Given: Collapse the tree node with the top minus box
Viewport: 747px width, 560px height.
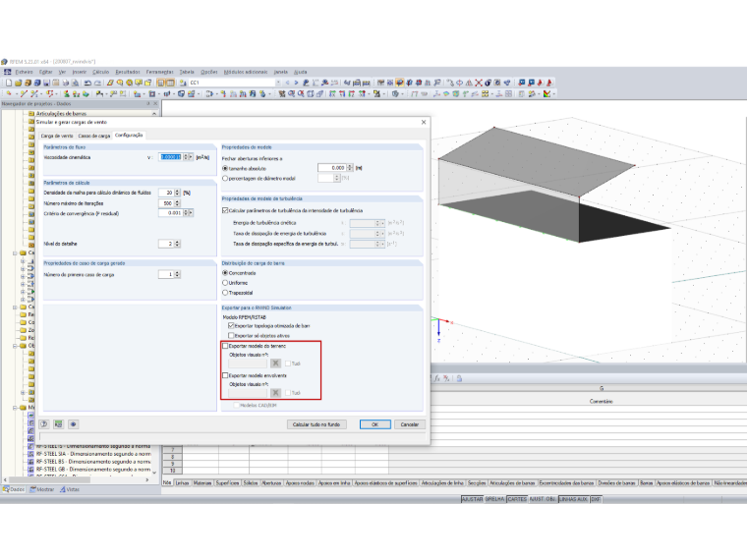Looking at the screenshot, I should point(15,252).
